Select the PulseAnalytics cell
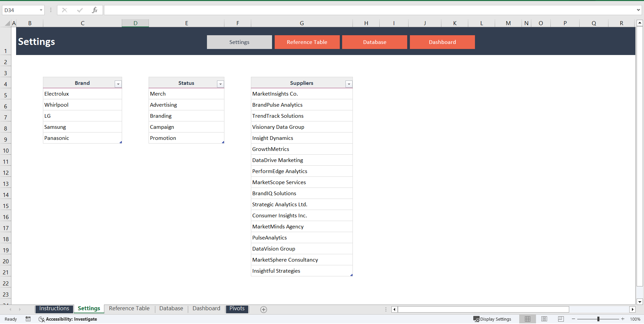 coord(302,238)
